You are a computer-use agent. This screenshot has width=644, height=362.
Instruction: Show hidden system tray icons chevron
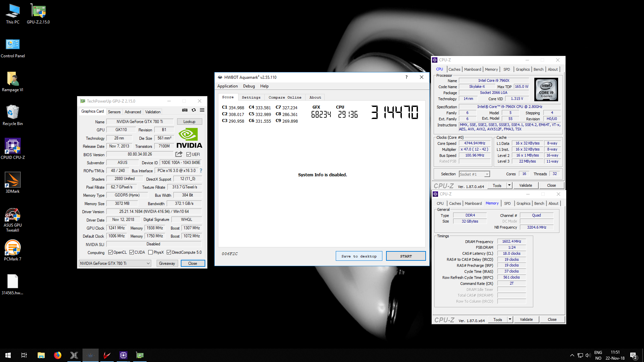(x=572, y=355)
